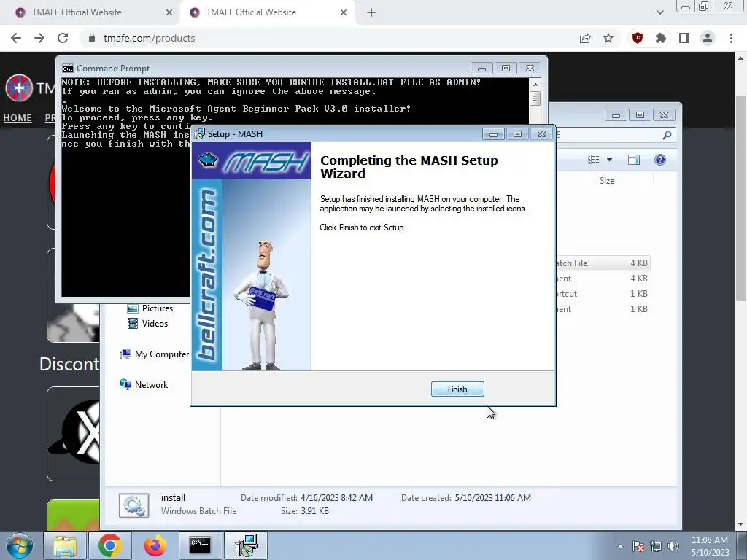Open Chrome extensions puzzle menu
Screen dimensions: 747x560
[661, 38]
